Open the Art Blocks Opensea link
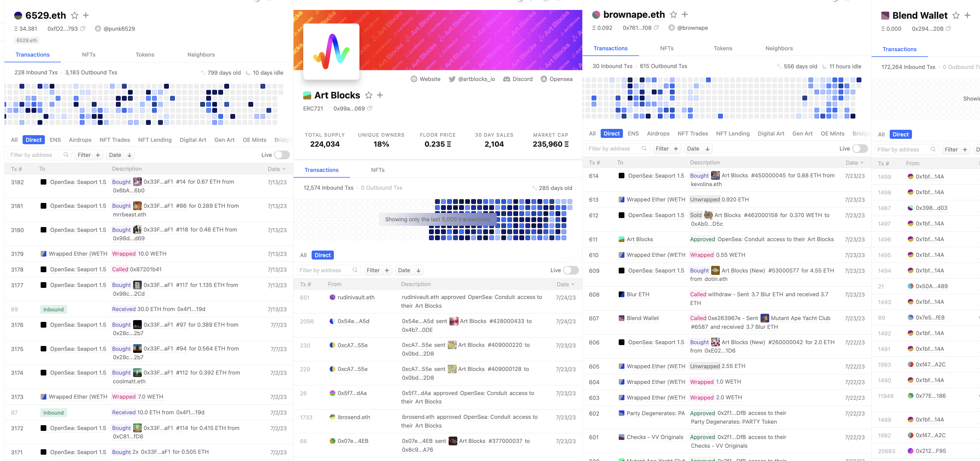This screenshot has width=980, height=461. pyautogui.click(x=557, y=79)
